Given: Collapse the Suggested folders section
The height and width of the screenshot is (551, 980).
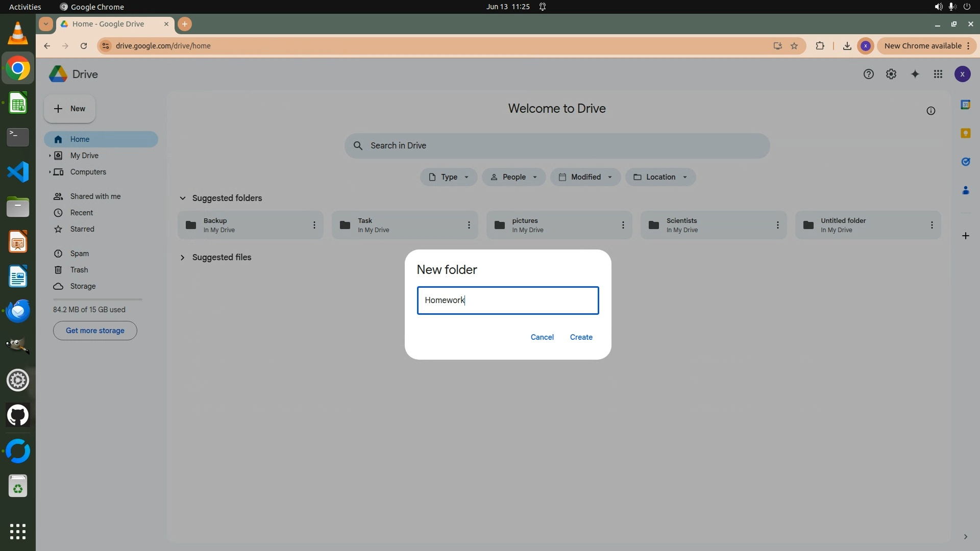Looking at the screenshot, I should [182, 198].
